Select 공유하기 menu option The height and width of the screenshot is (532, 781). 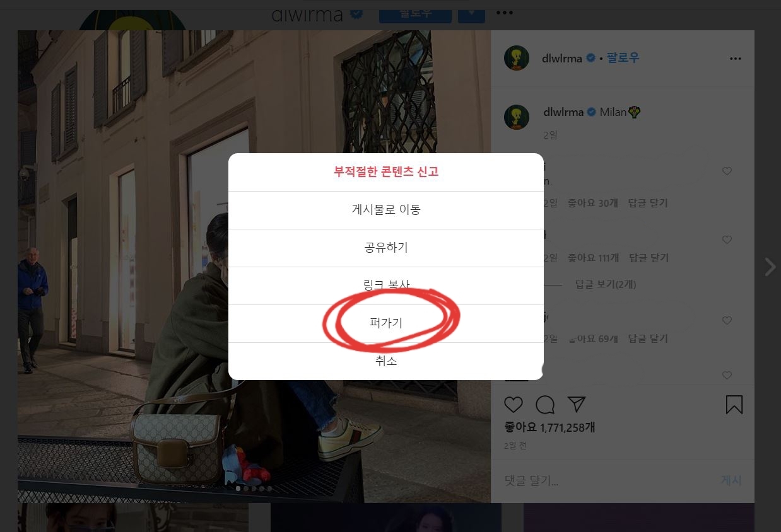[x=386, y=248]
